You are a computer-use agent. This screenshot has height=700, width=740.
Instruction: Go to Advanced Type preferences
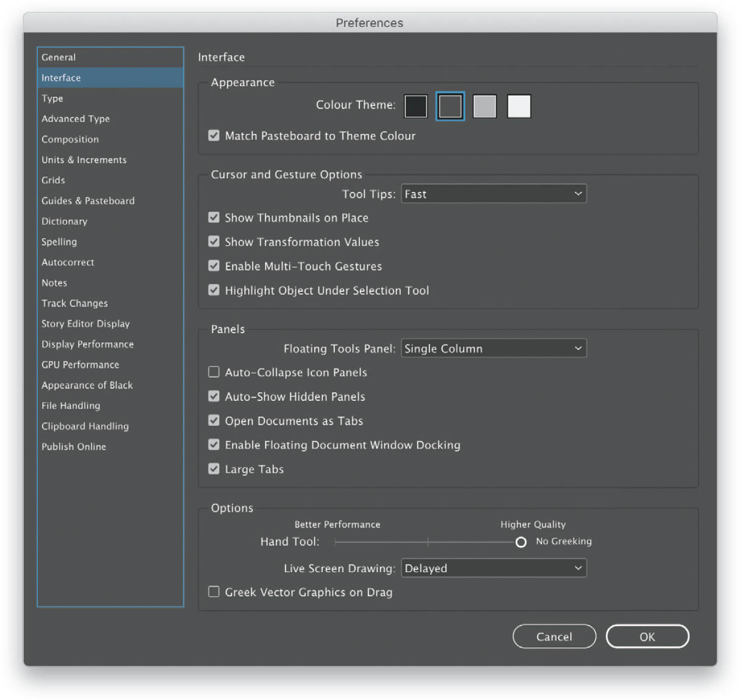pyautogui.click(x=110, y=119)
